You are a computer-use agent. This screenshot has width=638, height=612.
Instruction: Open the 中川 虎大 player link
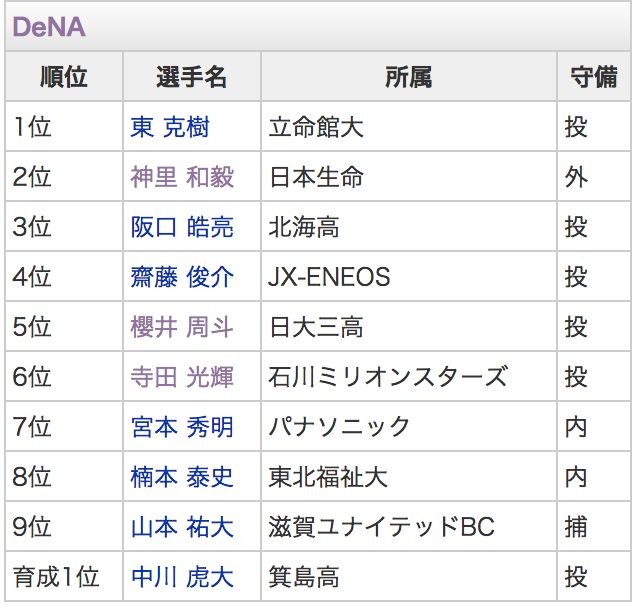click(182, 577)
